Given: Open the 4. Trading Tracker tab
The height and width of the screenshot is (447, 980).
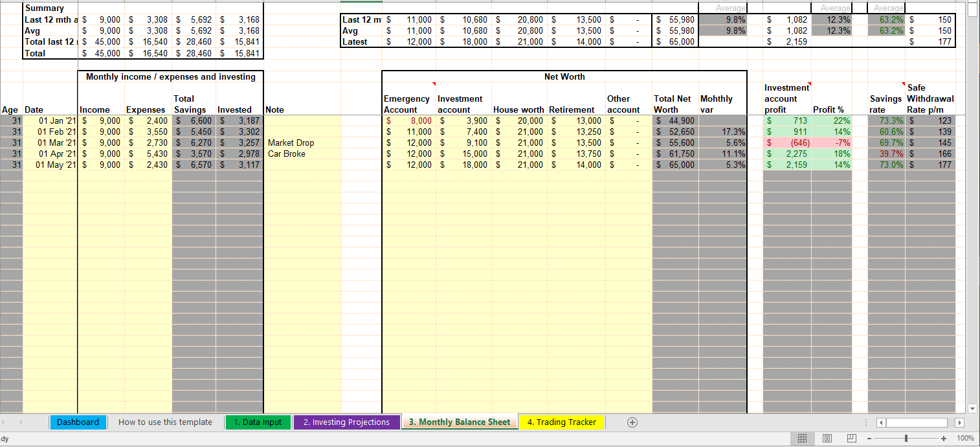Looking at the screenshot, I should pos(562,422).
